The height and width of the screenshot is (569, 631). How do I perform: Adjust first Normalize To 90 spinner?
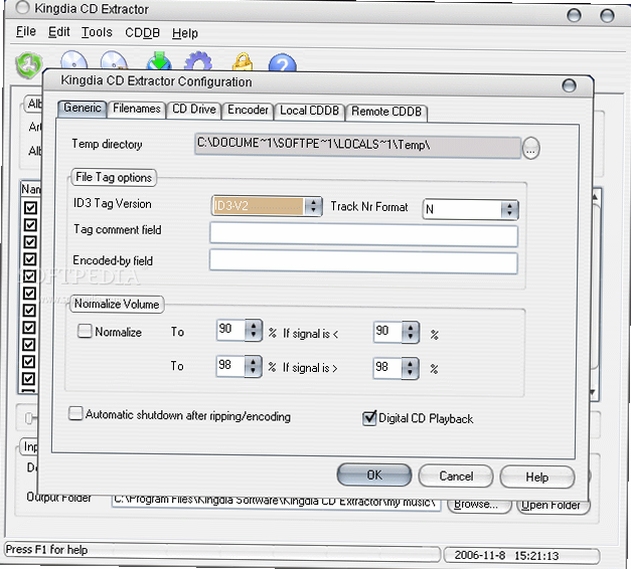click(253, 330)
